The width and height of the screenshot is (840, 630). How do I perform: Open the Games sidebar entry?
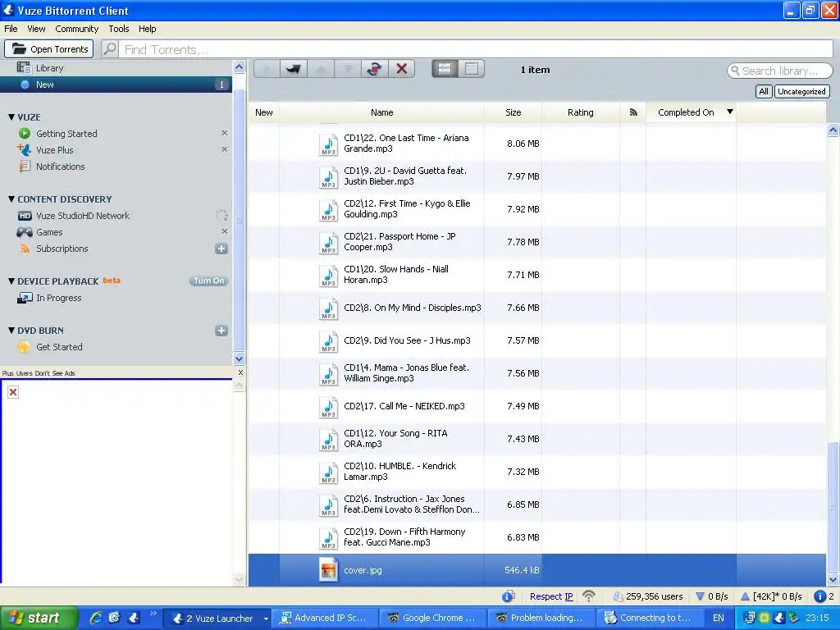pyautogui.click(x=49, y=232)
